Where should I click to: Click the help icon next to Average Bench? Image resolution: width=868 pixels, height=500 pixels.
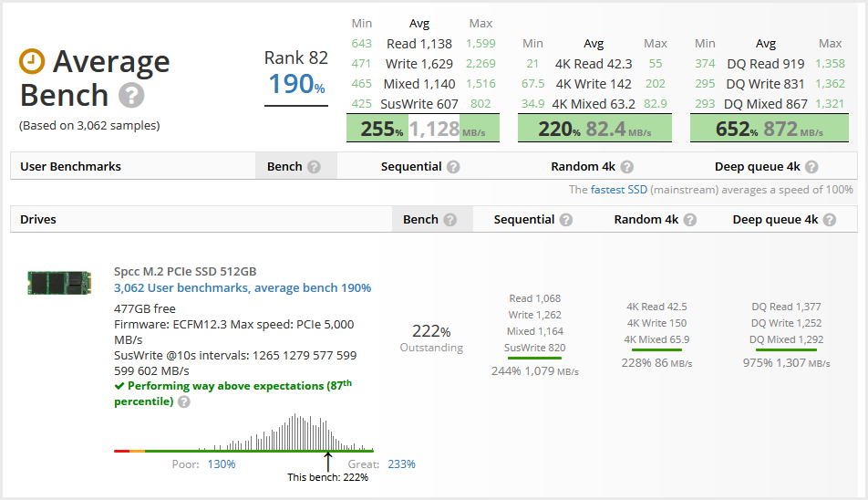(131, 96)
